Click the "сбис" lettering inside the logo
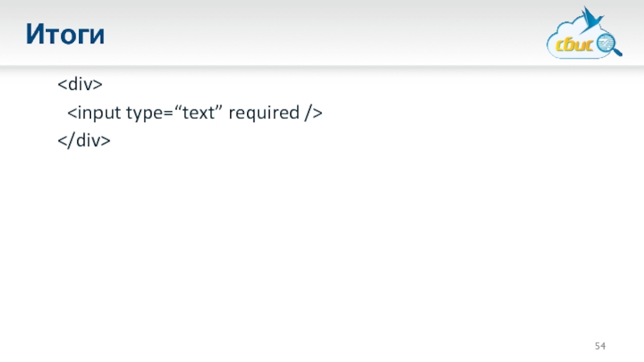 (572, 46)
